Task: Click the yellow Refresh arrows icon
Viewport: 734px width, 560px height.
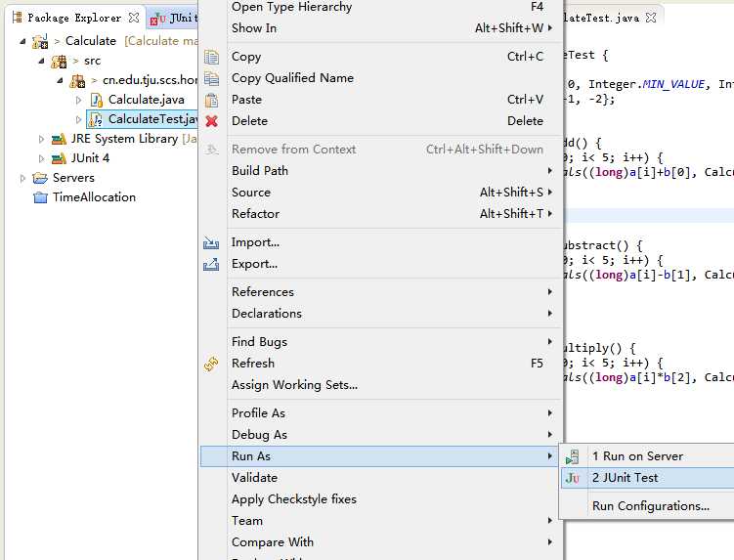Action: coord(211,364)
